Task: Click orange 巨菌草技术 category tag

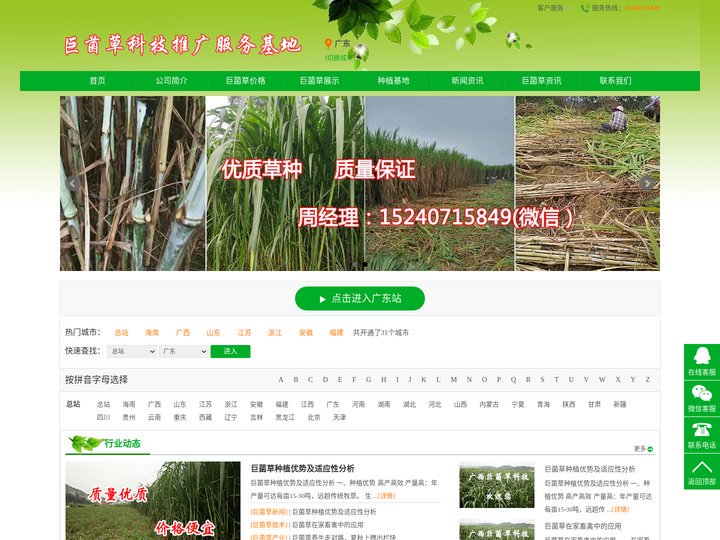Action: tap(270, 525)
